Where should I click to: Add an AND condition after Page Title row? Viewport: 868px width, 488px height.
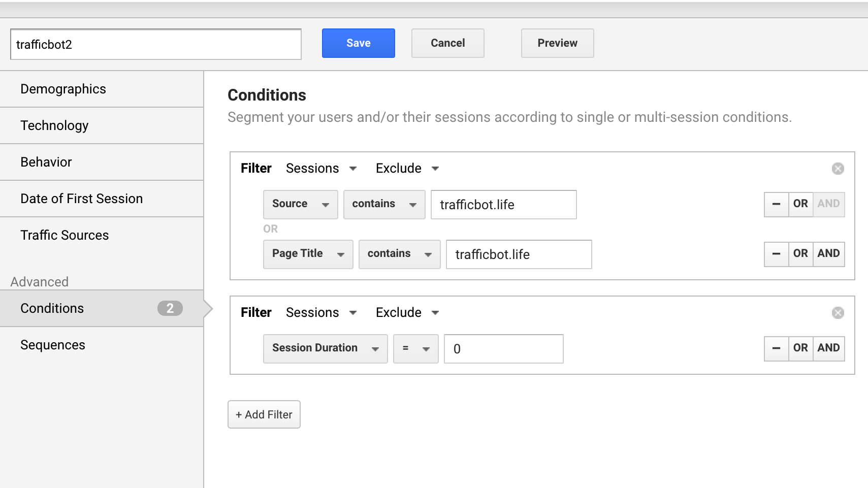click(828, 254)
